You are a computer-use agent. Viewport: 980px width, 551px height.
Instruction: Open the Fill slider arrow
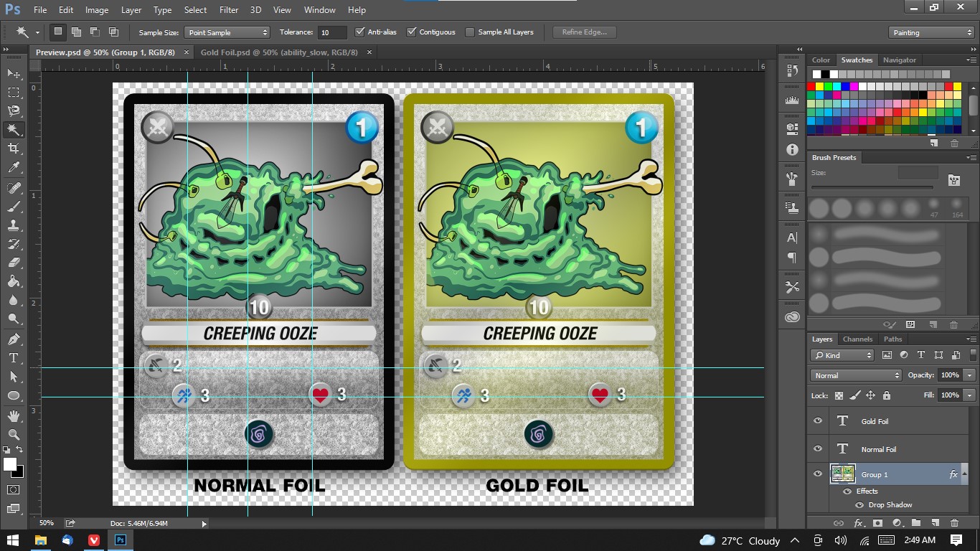(x=969, y=395)
